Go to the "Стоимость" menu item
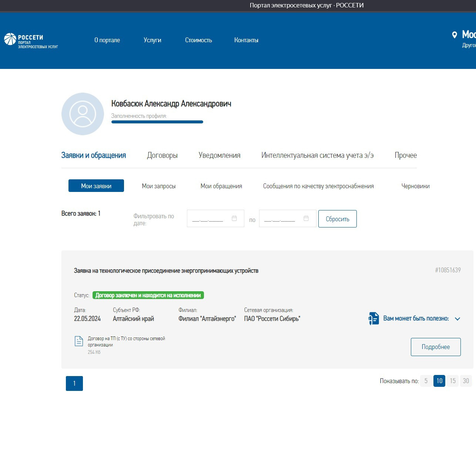 pyautogui.click(x=198, y=40)
